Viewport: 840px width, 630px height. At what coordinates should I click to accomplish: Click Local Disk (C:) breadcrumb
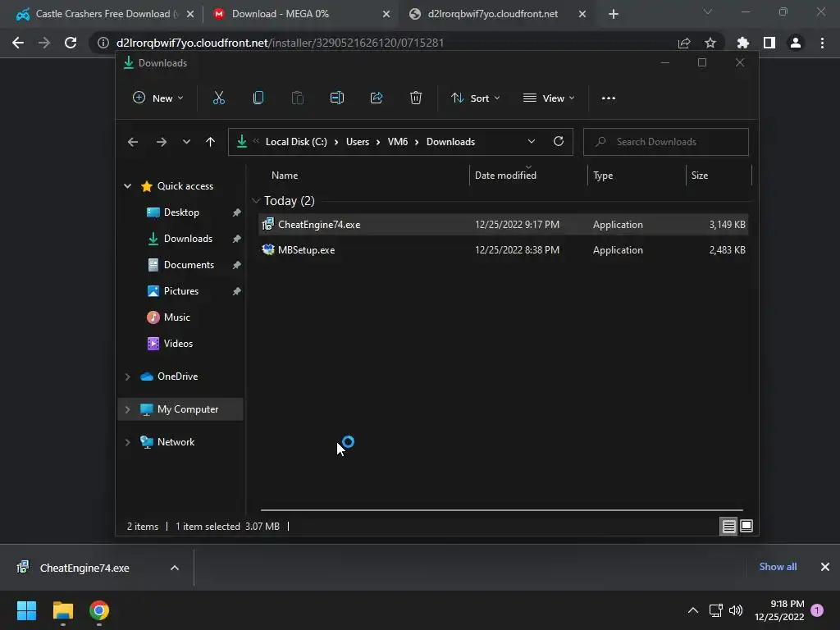[x=296, y=141]
